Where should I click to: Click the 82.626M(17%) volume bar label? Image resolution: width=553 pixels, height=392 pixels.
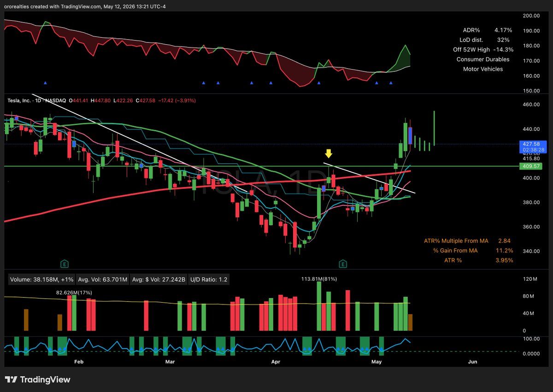pos(74,292)
